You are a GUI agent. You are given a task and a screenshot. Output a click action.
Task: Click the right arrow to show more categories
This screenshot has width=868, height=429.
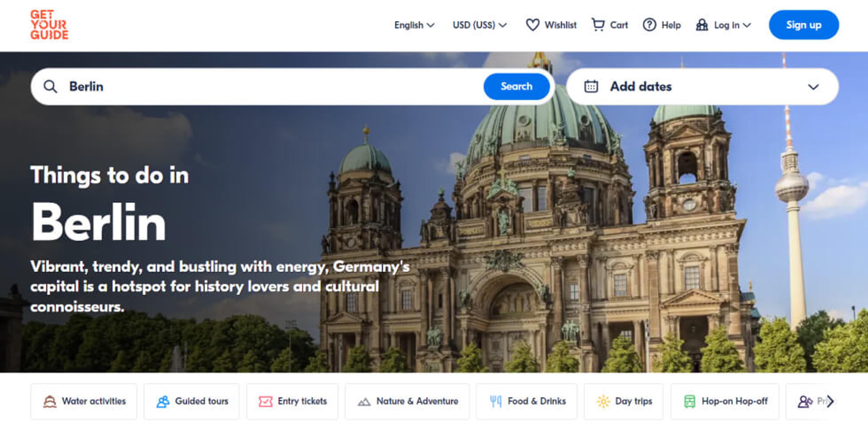click(830, 401)
